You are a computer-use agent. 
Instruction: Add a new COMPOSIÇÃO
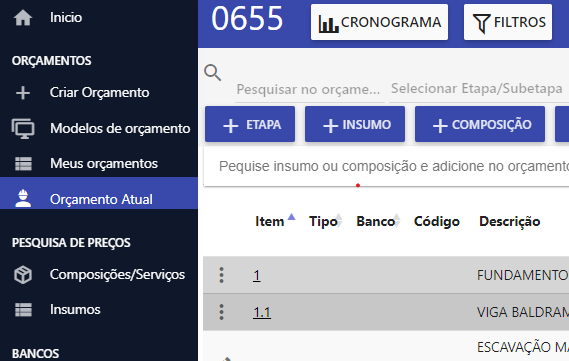point(480,124)
